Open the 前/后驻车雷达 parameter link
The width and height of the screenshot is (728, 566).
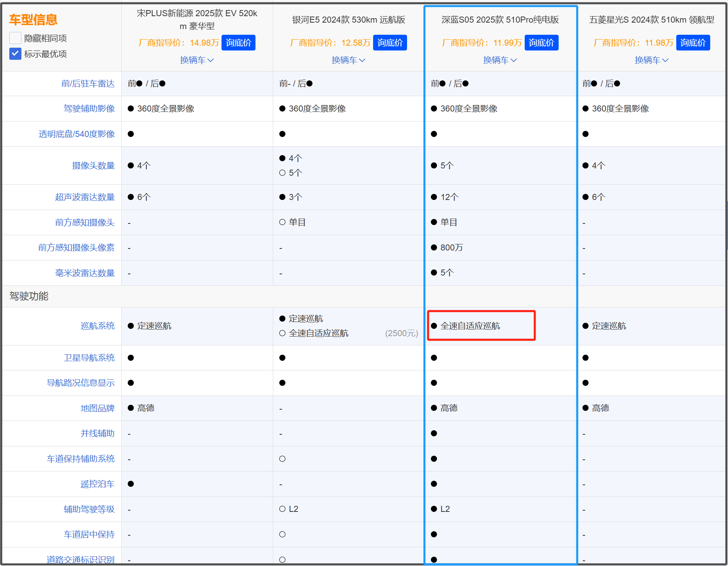88,84
